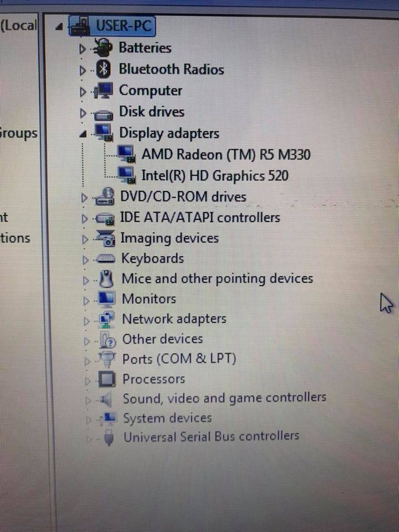Expand the Monitors category arrow
The width and height of the screenshot is (399, 532).
tap(86, 301)
